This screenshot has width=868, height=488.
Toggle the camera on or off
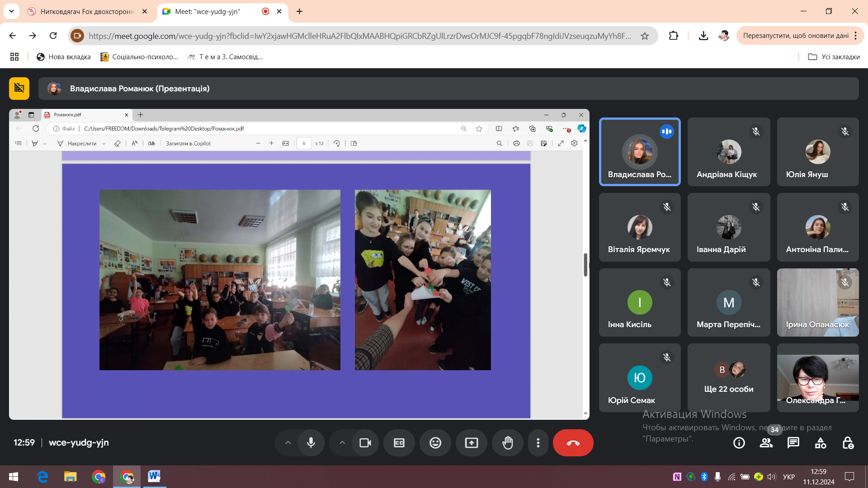point(365,443)
